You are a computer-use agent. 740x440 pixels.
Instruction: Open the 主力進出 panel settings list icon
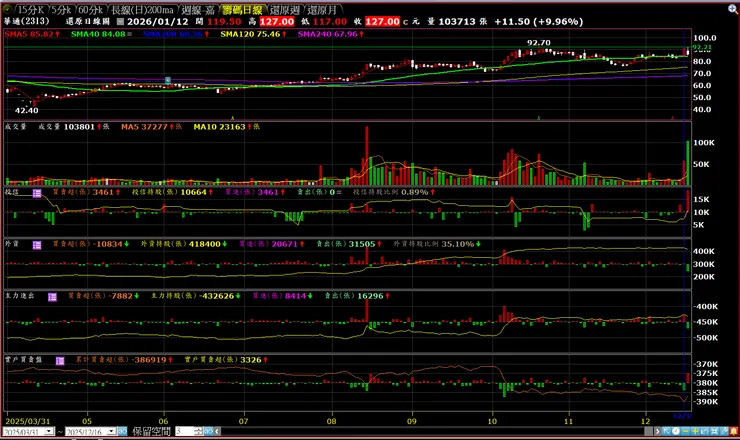52,297
